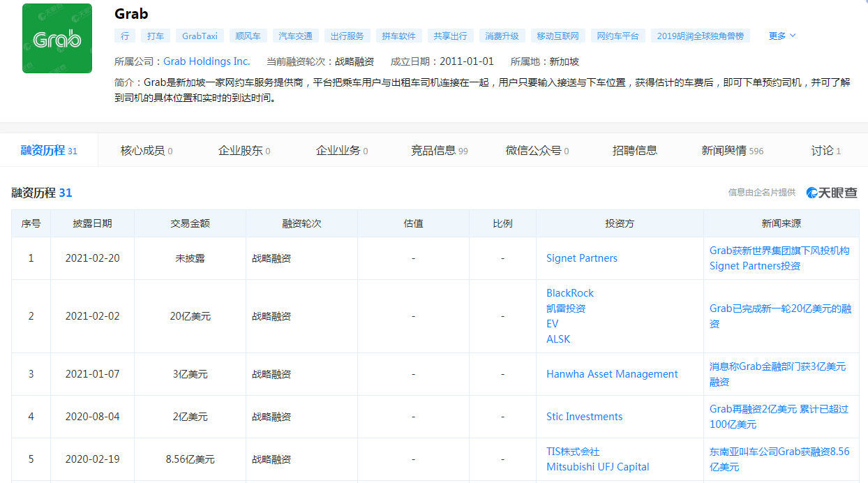Viewport: 868px width, 483px height.
Task: Switch to the 核心成员 tab
Action: pos(147,150)
